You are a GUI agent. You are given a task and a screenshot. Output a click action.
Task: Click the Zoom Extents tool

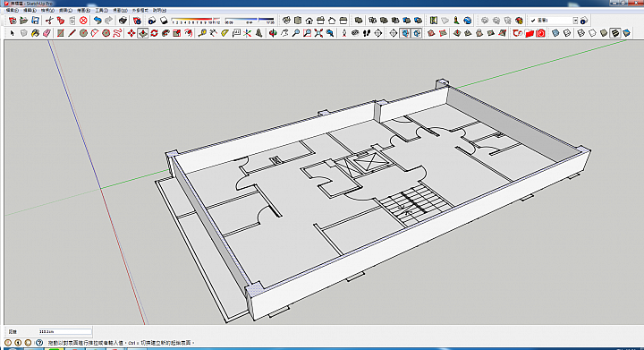point(318,33)
